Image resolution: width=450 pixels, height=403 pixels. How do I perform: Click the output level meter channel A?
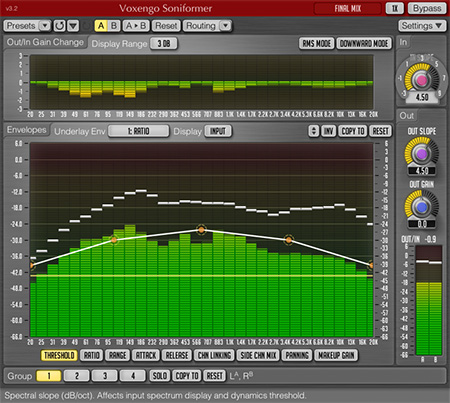422,301
